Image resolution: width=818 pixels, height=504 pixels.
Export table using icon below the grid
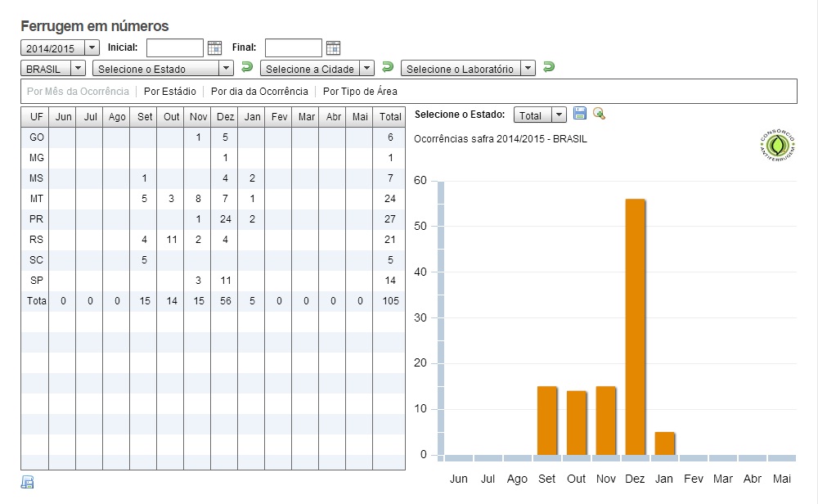pos(28,482)
